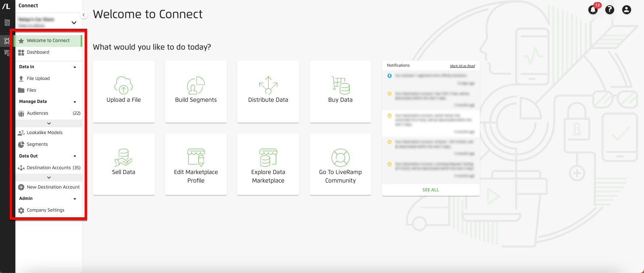Click the Sell Data hand icon
Screen dimensions: 644x273
point(124,157)
